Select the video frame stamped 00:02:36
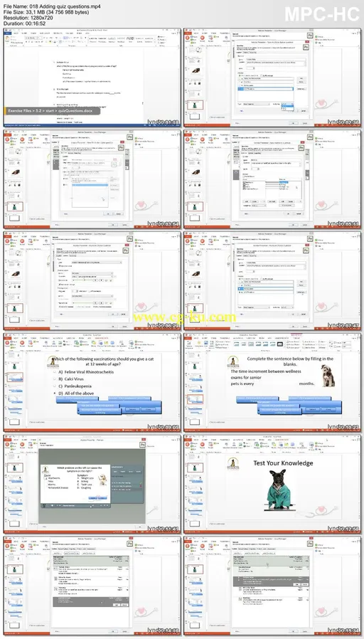The width and height of the screenshot is (364, 639). point(272,77)
